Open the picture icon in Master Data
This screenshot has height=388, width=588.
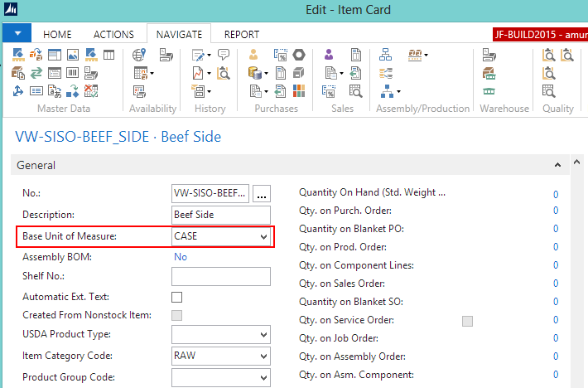73,55
